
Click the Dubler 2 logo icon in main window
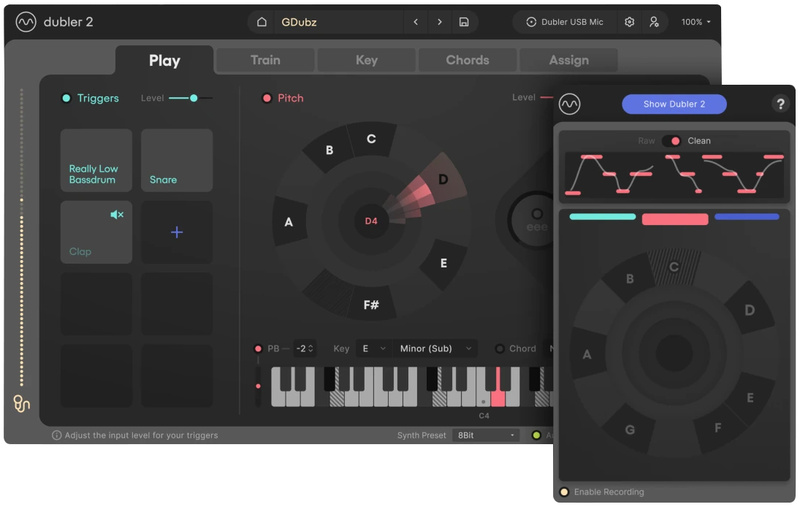(26, 22)
